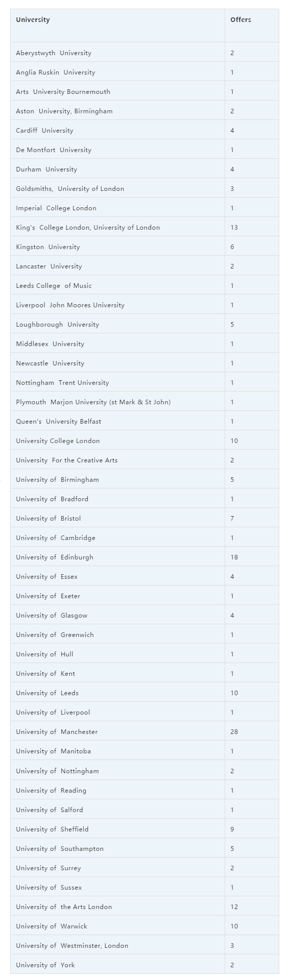
Task: Click Plymouth Marjon University entry
Action: (93, 402)
